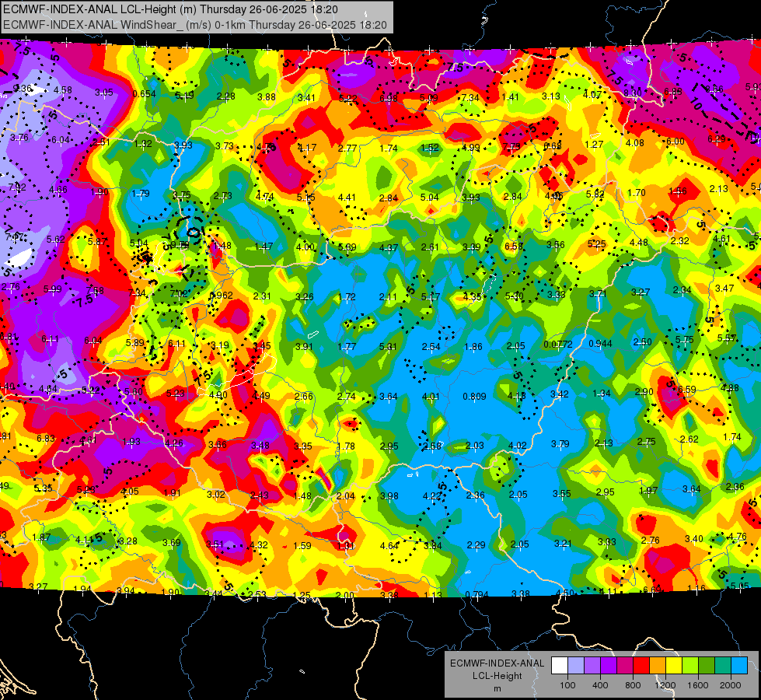Click the wind shear value 2.28
The width and height of the screenshot is (761, 700).
pos(225,96)
